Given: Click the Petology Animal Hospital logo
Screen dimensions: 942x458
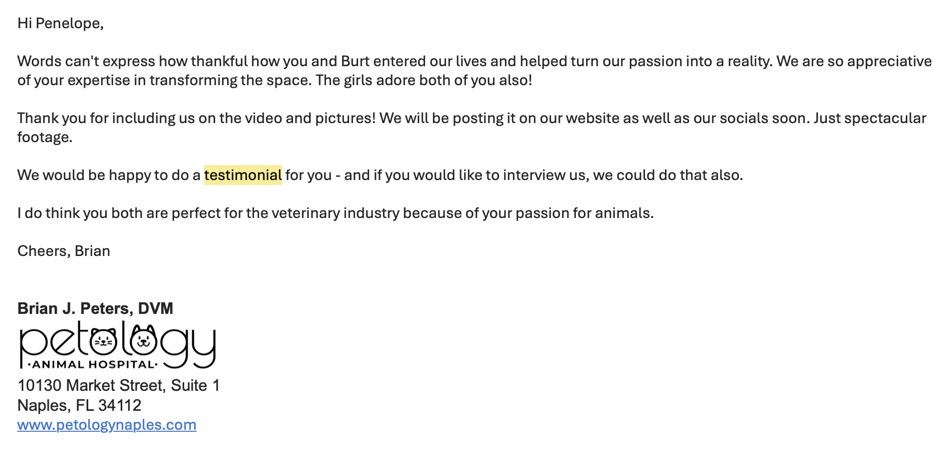Looking at the screenshot, I should point(117,345).
